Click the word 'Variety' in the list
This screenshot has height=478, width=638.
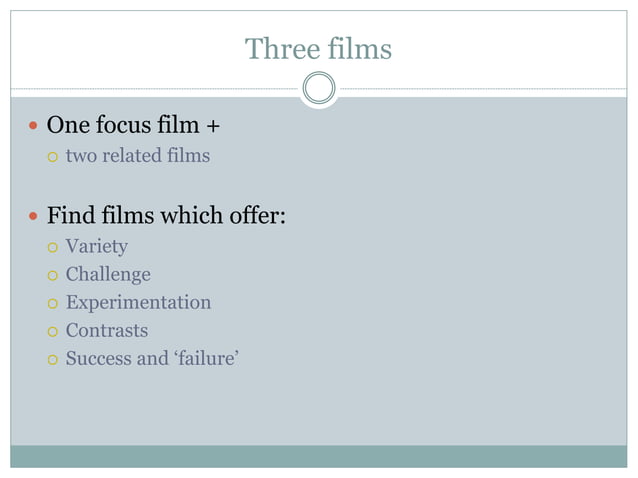(96, 246)
